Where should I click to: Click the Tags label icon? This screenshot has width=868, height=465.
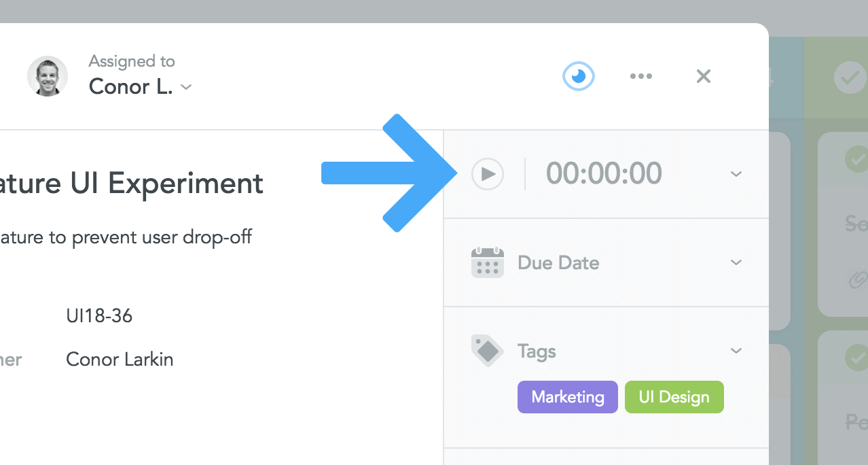point(488,351)
